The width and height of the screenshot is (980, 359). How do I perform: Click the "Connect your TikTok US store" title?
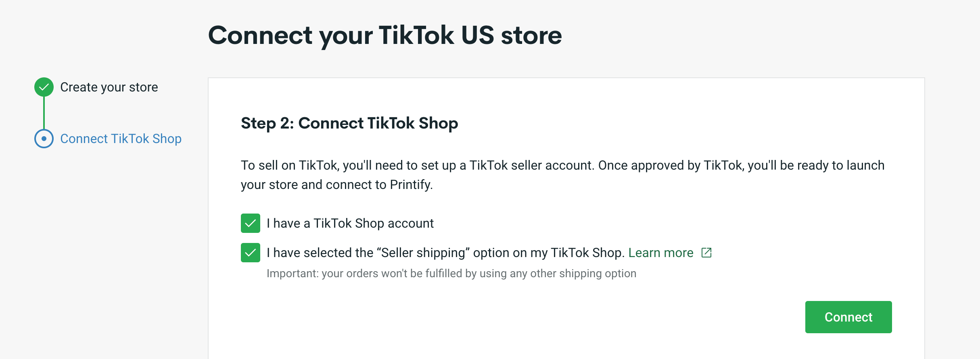click(385, 35)
